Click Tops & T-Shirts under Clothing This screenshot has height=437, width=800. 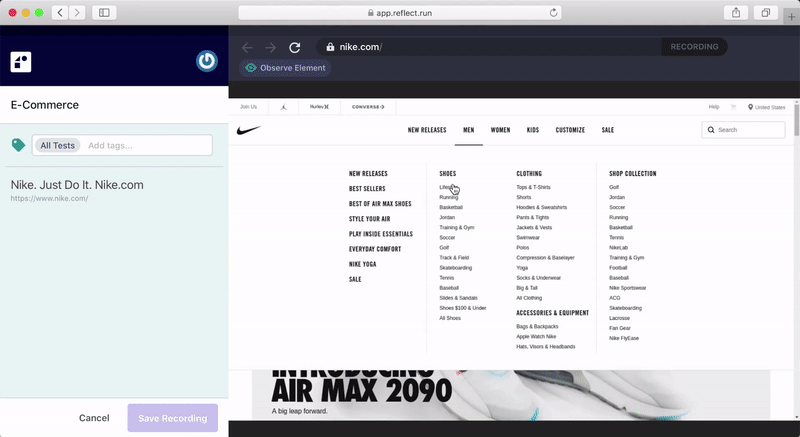pyautogui.click(x=533, y=187)
